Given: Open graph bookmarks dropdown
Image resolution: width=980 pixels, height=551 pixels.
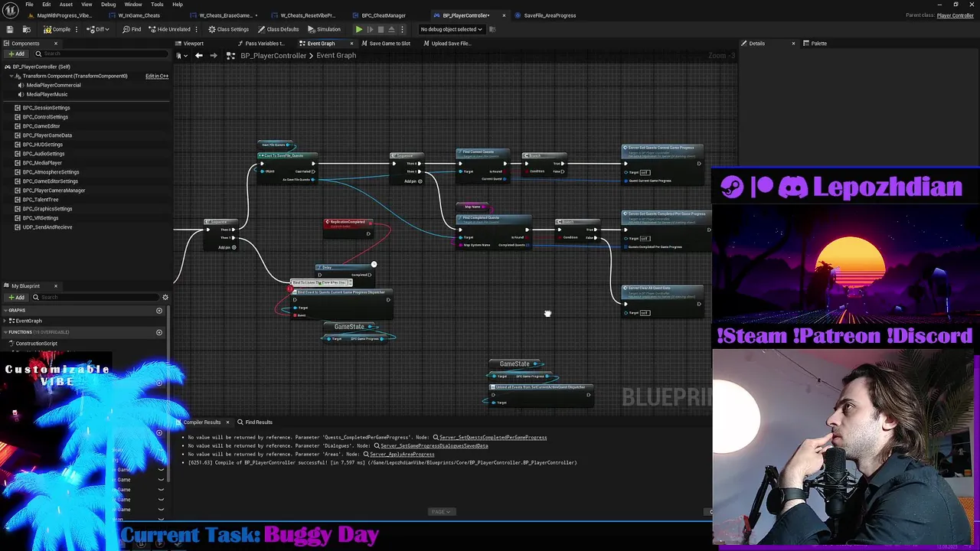Looking at the screenshot, I should (x=180, y=55).
